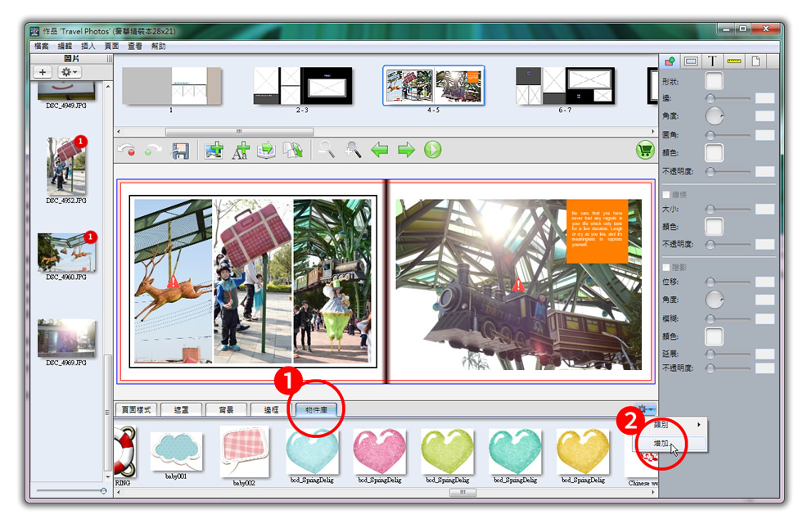This screenshot has height=528, width=812.
Task: Go to previous page with left arrow
Action: pyautogui.click(x=380, y=150)
